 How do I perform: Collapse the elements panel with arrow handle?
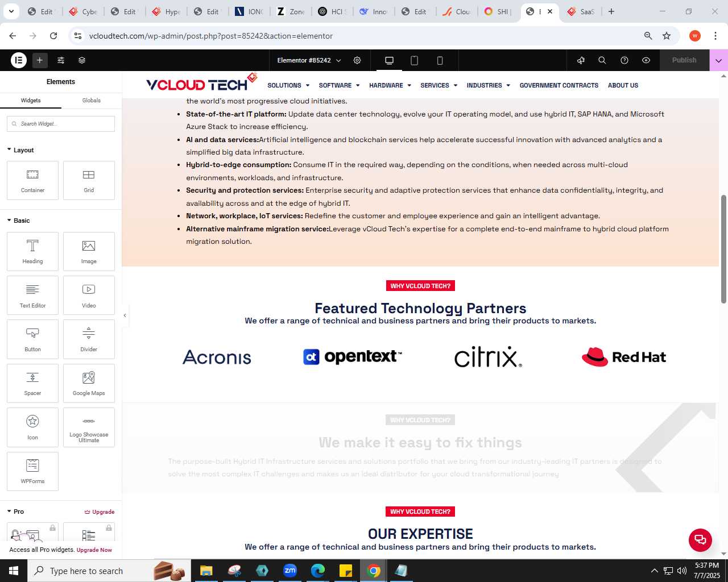point(125,315)
